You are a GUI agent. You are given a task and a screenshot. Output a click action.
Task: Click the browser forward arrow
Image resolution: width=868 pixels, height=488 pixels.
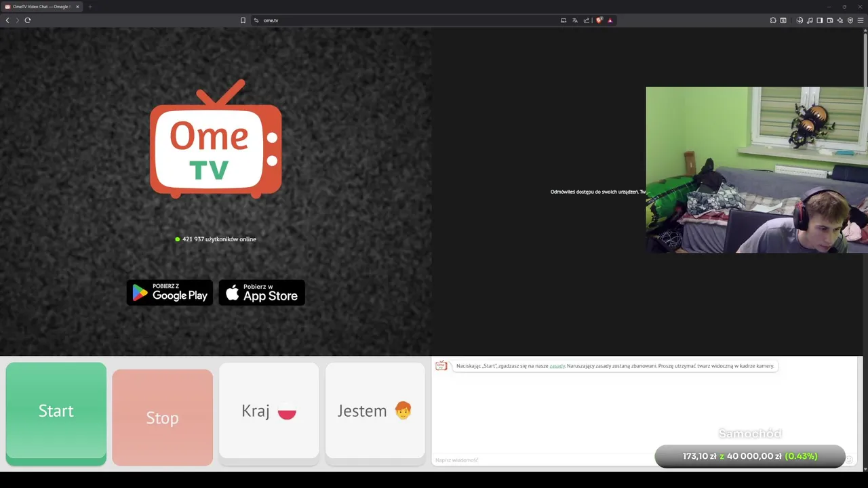[18, 20]
